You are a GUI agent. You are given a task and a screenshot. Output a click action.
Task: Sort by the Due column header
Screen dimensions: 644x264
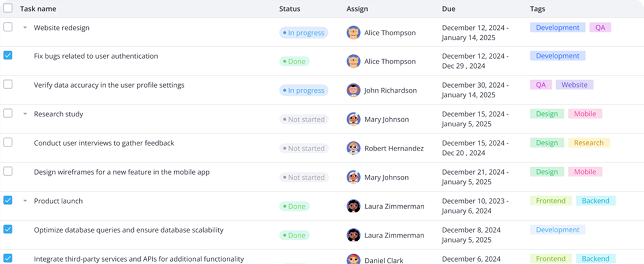(448, 9)
